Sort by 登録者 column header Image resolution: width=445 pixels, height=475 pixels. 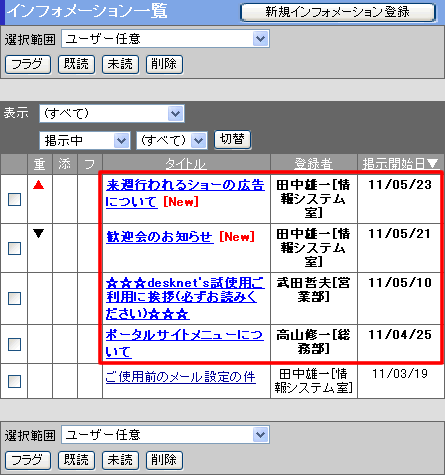click(x=313, y=164)
